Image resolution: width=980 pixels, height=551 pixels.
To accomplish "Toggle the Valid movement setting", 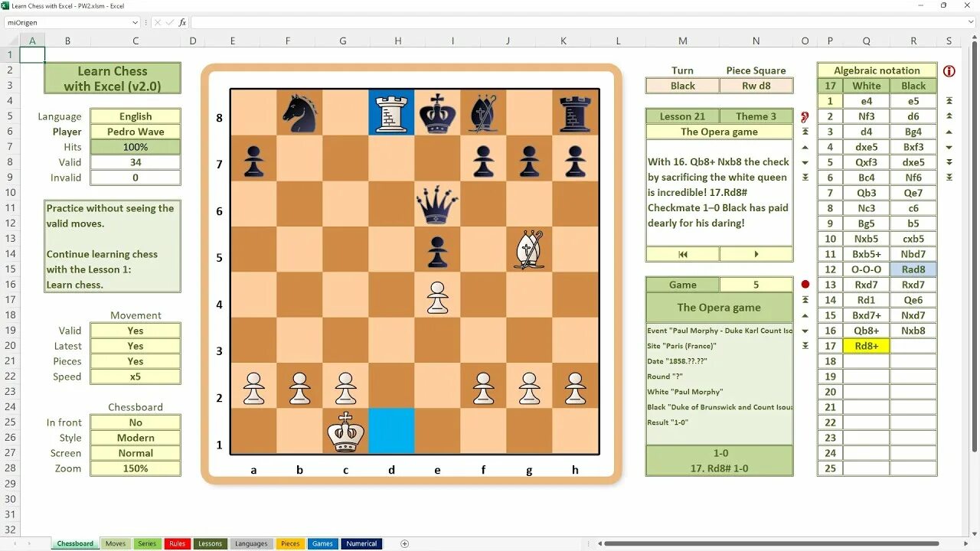I will pyautogui.click(x=136, y=331).
